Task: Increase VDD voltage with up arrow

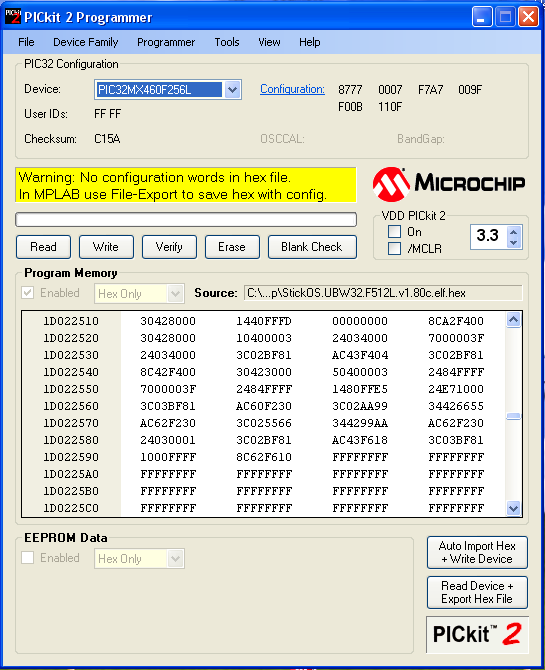Action: [x=513, y=232]
